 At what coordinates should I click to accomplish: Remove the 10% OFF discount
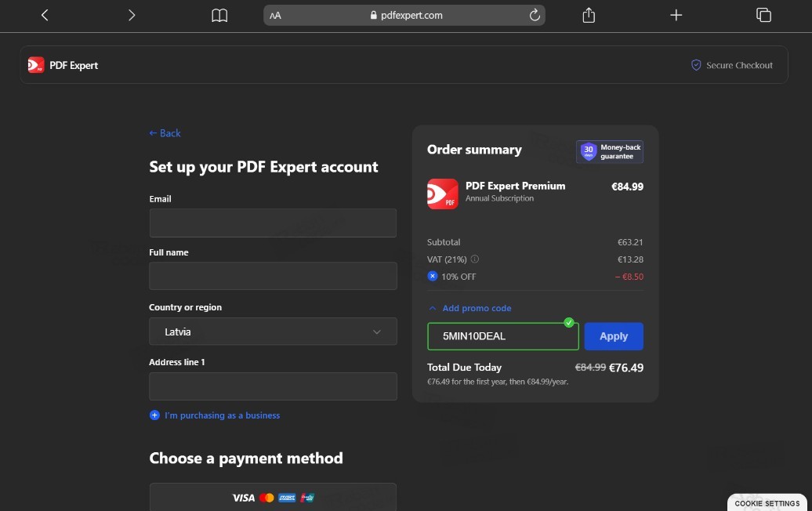433,276
